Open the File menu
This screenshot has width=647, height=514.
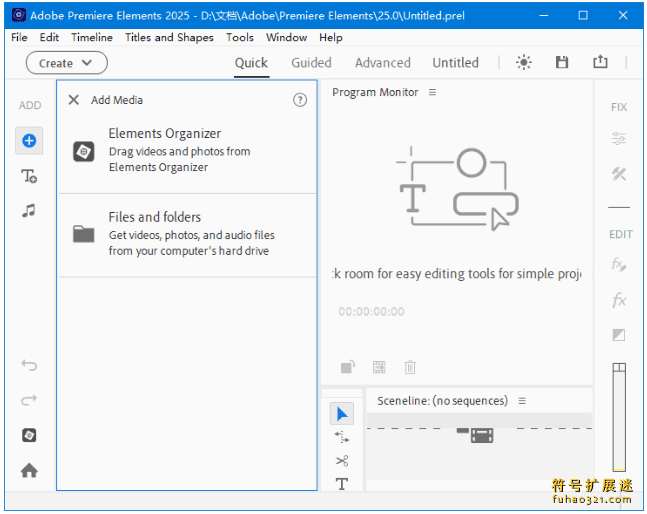(x=19, y=38)
